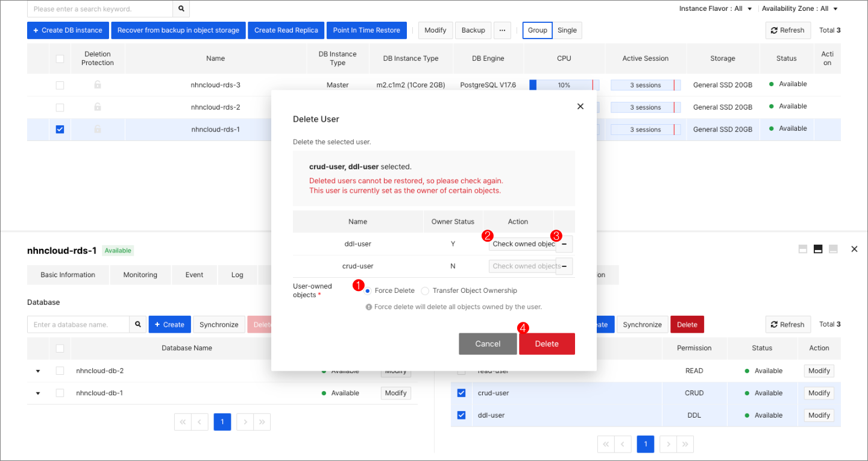Image resolution: width=868 pixels, height=461 pixels.
Task: Expand the nhncloud-db-2 database row
Action: (x=38, y=371)
